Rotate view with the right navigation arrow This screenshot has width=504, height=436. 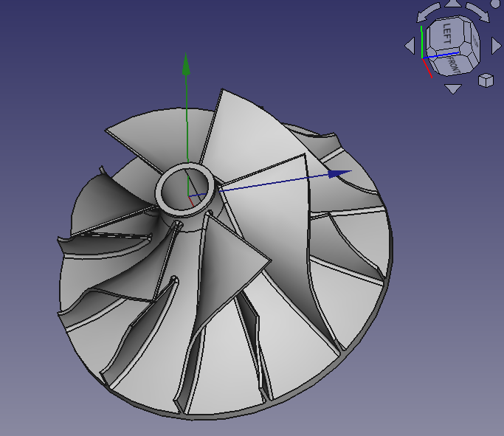pyautogui.click(x=495, y=46)
